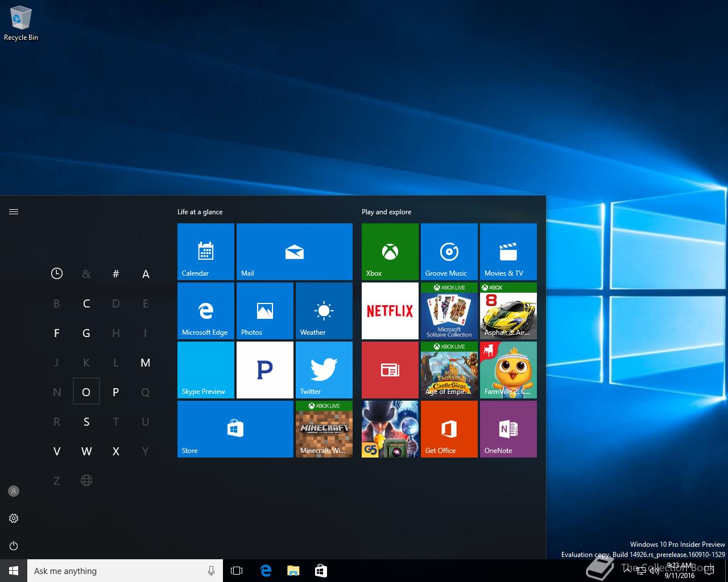728x582 pixels.
Task: Open Power options in Start sidebar
Action: [14, 546]
